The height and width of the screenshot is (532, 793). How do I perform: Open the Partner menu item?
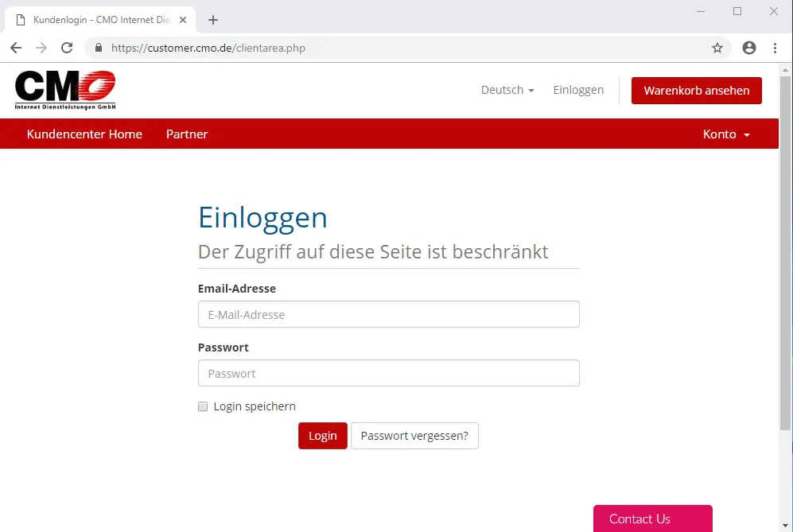coord(187,134)
